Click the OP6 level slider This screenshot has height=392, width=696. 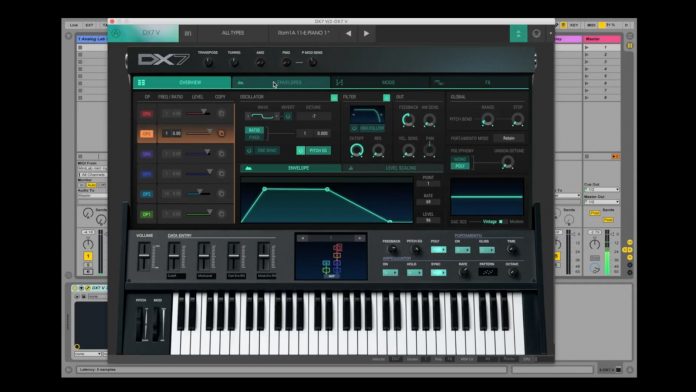[198, 113]
